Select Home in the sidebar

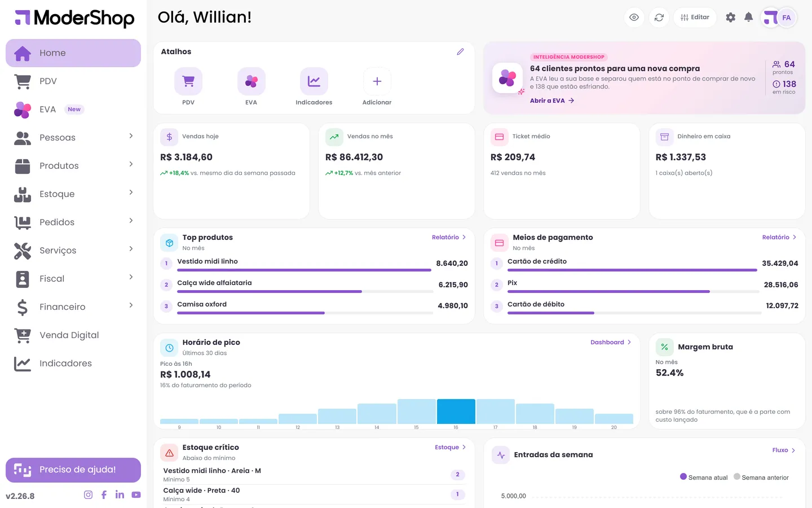[73, 53]
